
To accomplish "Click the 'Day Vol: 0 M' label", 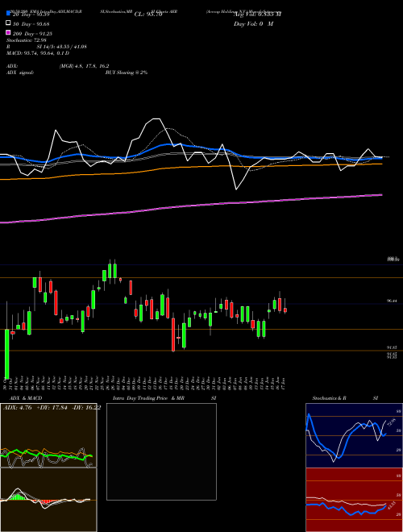I will 253,23.
